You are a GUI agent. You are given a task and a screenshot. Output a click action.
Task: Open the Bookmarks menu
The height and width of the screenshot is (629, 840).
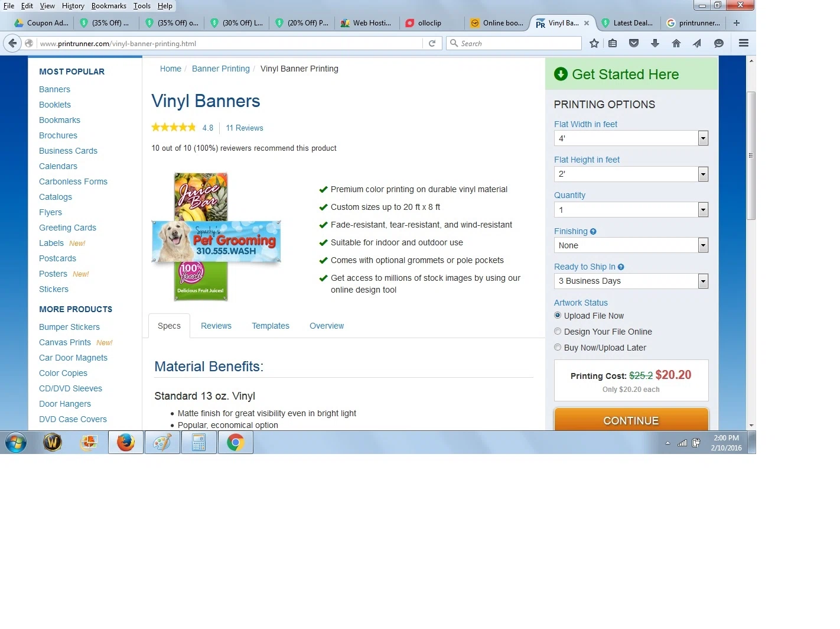pos(109,6)
